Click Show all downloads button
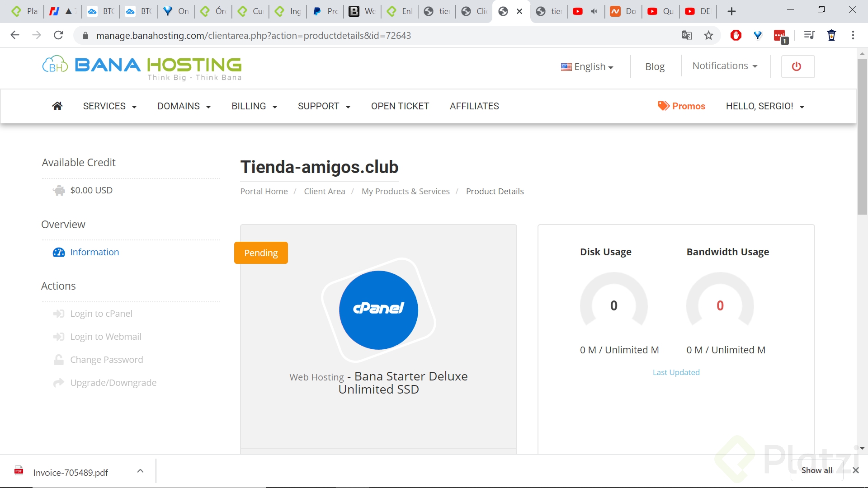Screen dimensions: 868x488 [x=816, y=470]
